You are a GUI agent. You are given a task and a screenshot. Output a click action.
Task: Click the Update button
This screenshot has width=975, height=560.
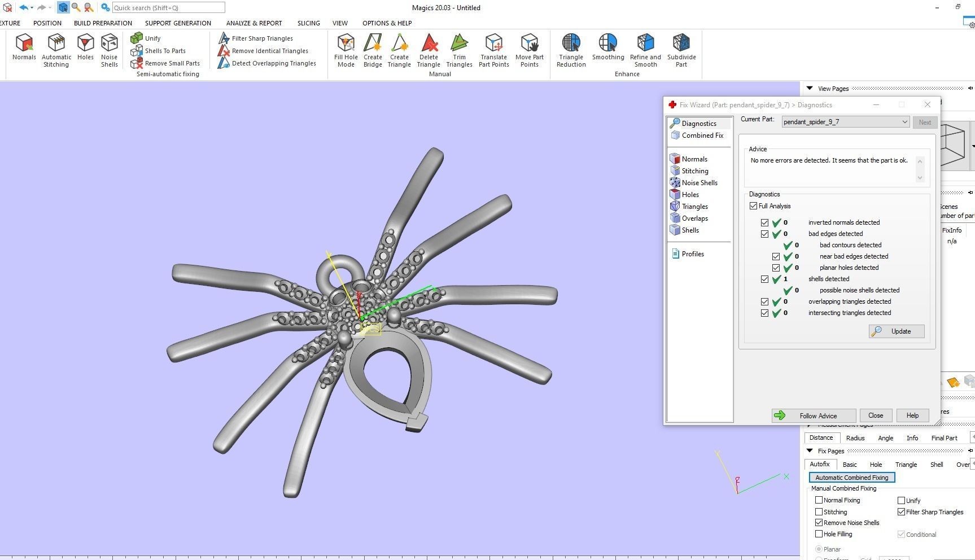pos(897,331)
